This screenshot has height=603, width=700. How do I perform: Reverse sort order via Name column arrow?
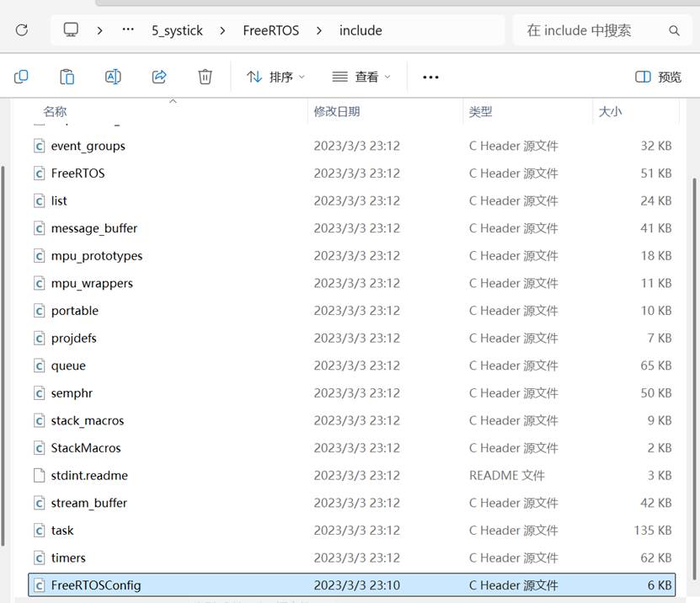tap(173, 99)
